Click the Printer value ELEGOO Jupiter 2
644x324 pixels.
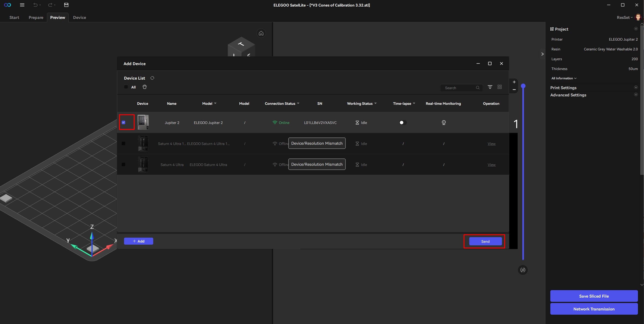(623, 39)
